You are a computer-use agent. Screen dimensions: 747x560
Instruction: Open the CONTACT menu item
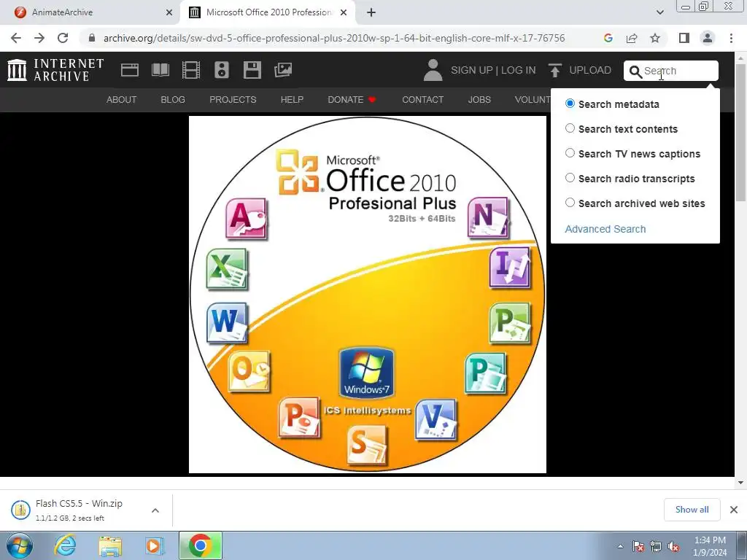(422, 99)
